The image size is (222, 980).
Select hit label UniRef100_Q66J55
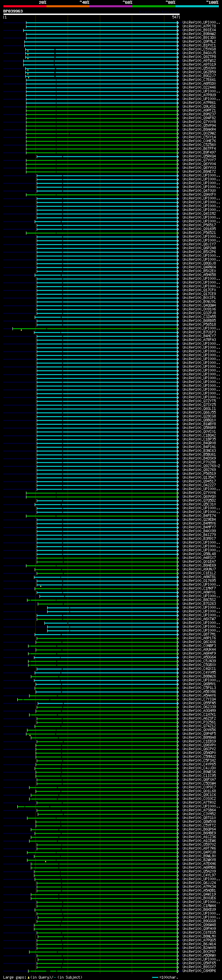pos(199,412)
